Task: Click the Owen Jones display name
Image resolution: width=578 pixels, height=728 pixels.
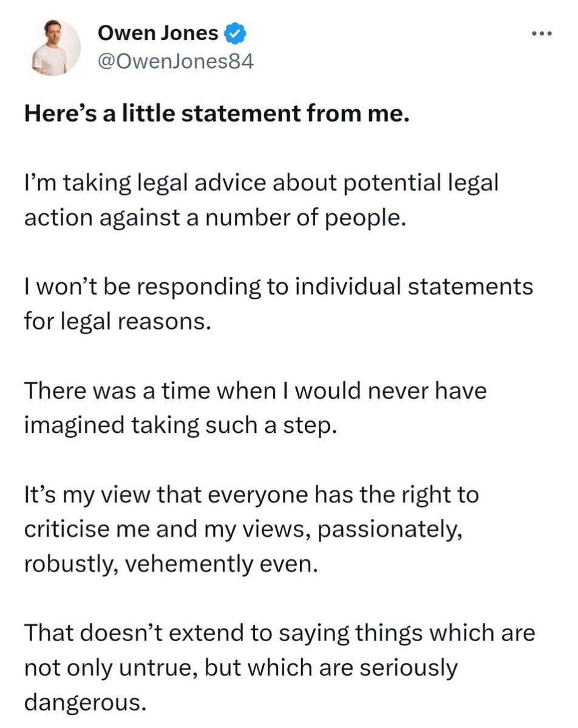Action: click(x=157, y=33)
